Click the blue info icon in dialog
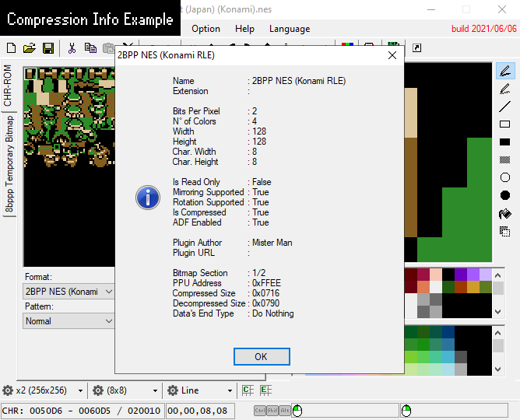520x420 pixels. (x=148, y=198)
